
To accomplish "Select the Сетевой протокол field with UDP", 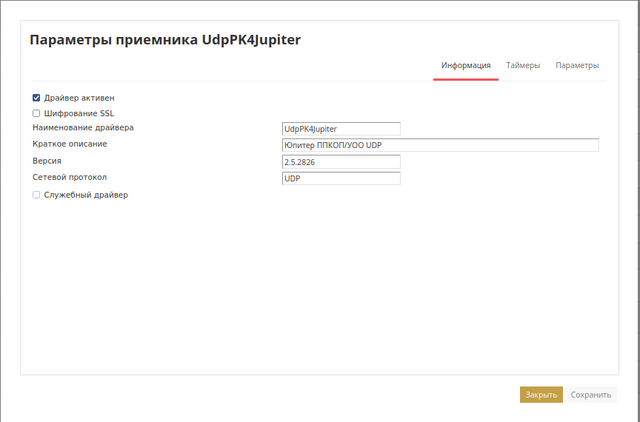I will 341,179.
